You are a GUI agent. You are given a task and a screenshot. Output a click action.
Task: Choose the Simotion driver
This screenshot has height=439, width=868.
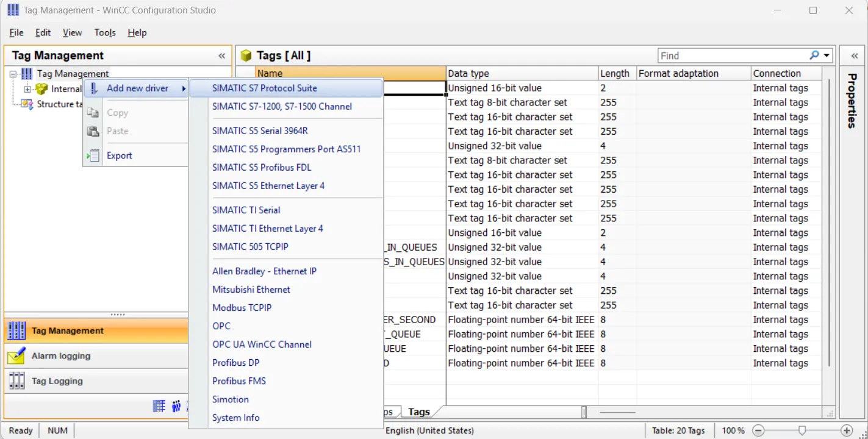[286, 399]
